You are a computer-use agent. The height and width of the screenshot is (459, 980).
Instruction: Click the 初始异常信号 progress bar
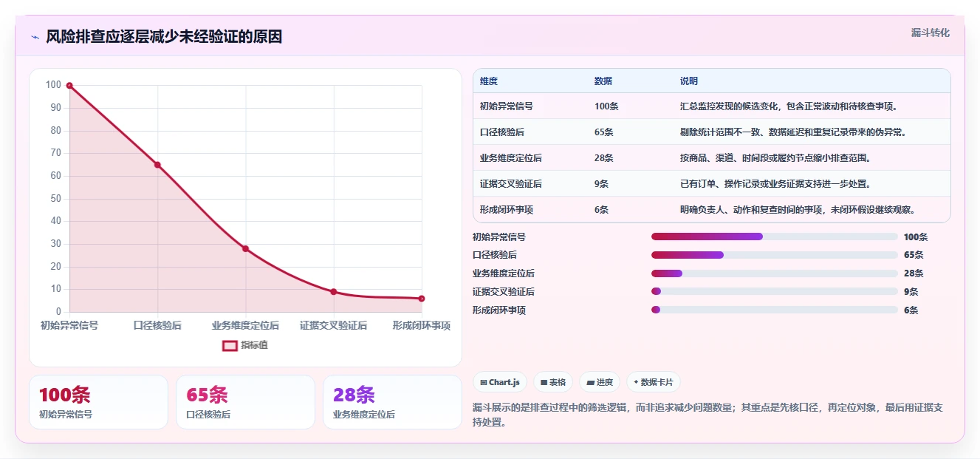[775, 237]
